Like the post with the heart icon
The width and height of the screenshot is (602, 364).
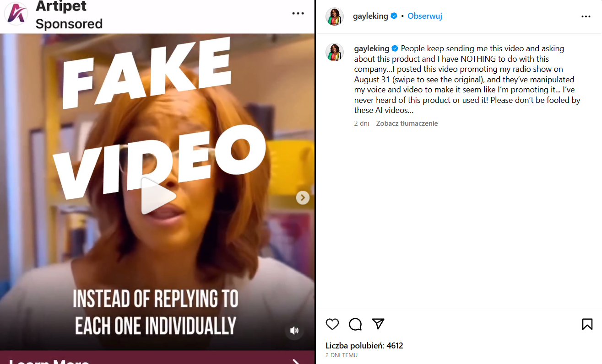(332, 324)
